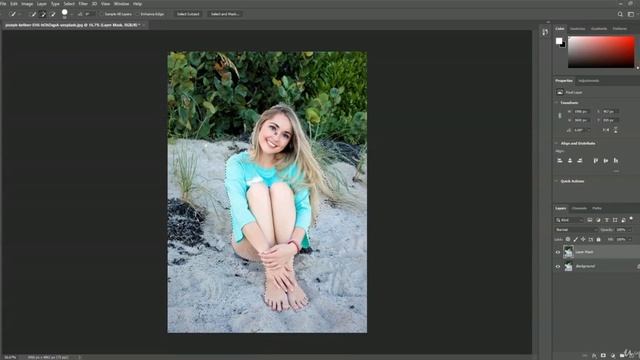The width and height of the screenshot is (640, 360).
Task: Click the add layer mask icon
Action: point(603,356)
